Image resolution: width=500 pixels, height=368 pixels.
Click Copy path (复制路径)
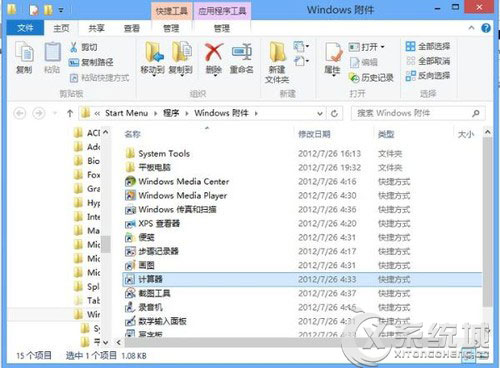point(91,62)
